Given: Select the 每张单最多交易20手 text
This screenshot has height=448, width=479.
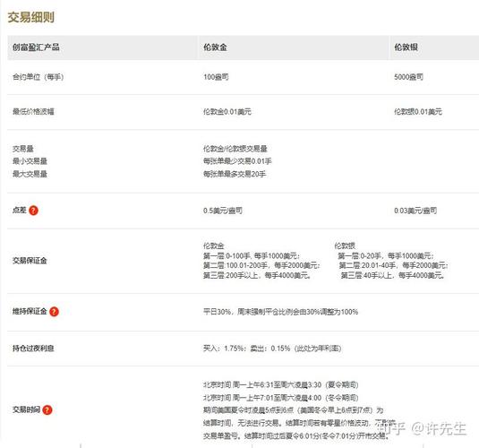Looking at the screenshot, I should (235, 174).
